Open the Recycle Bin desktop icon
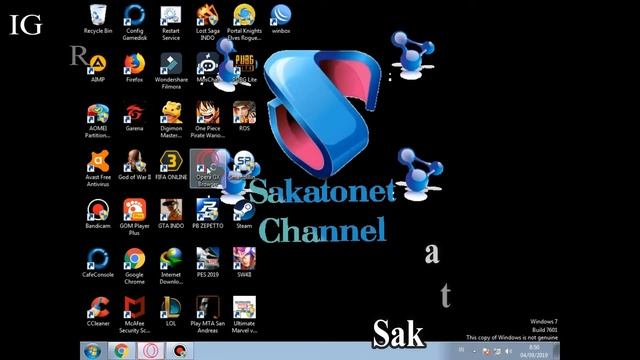The height and width of the screenshot is (360, 640). tap(98, 19)
